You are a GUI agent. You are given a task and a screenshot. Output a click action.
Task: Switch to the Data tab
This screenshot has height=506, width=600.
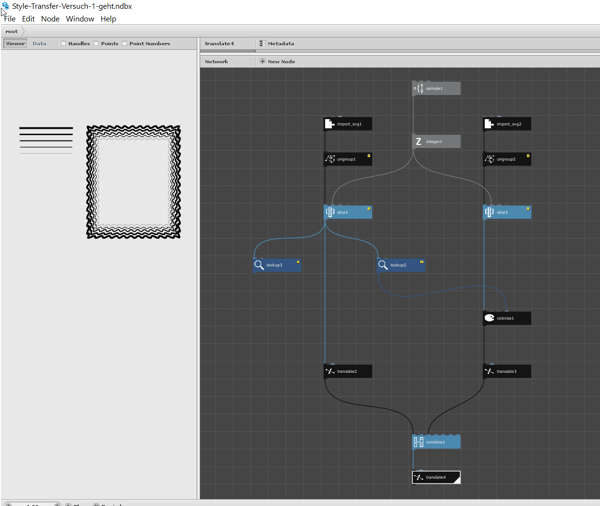click(x=39, y=44)
